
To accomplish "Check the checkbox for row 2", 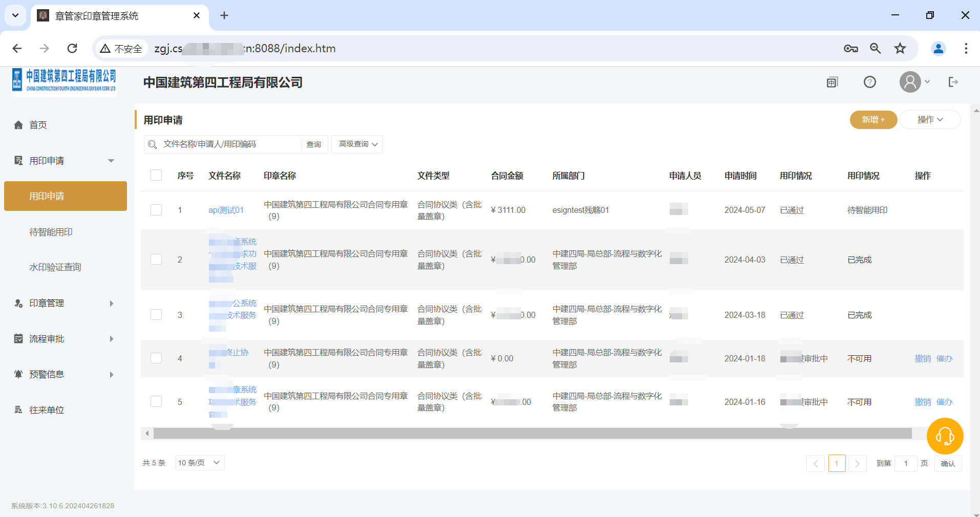I will (x=156, y=260).
